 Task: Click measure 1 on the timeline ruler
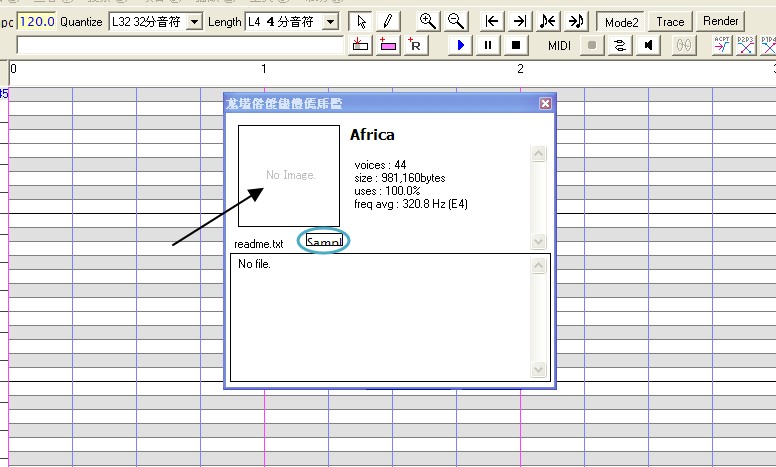pyautogui.click(x=264, y=69)
